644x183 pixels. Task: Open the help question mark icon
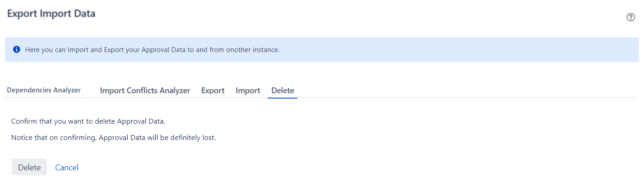630,18
